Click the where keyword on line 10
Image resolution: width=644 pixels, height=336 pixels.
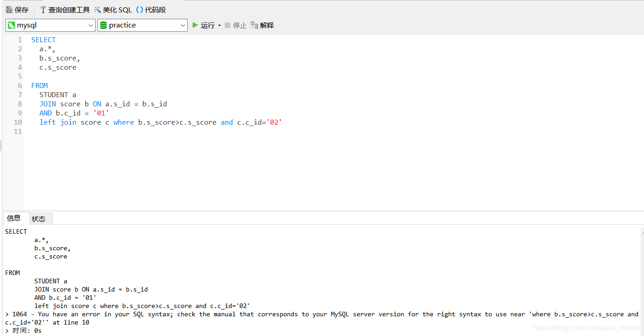pos(124,122)
